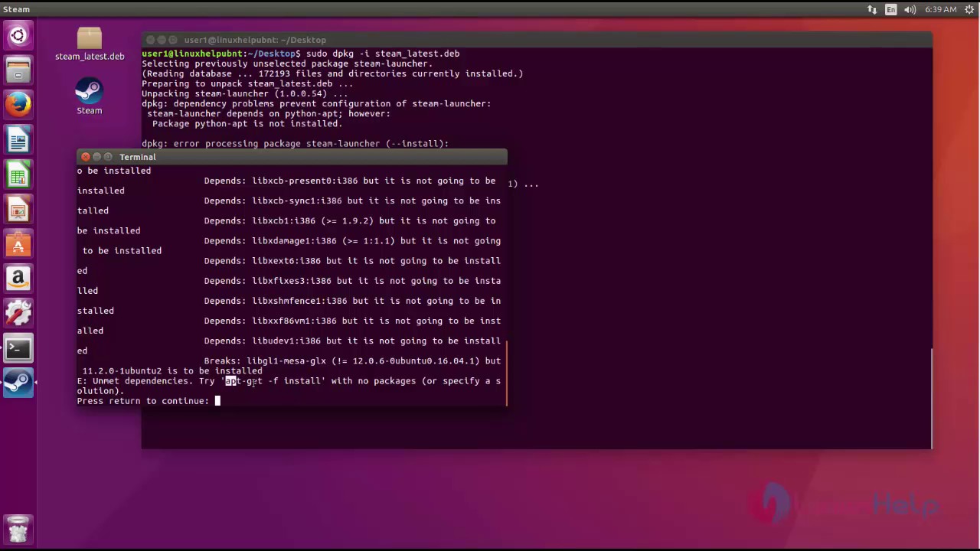
Task: Open LibreOffice Impress from launcher
Action: 18,210
